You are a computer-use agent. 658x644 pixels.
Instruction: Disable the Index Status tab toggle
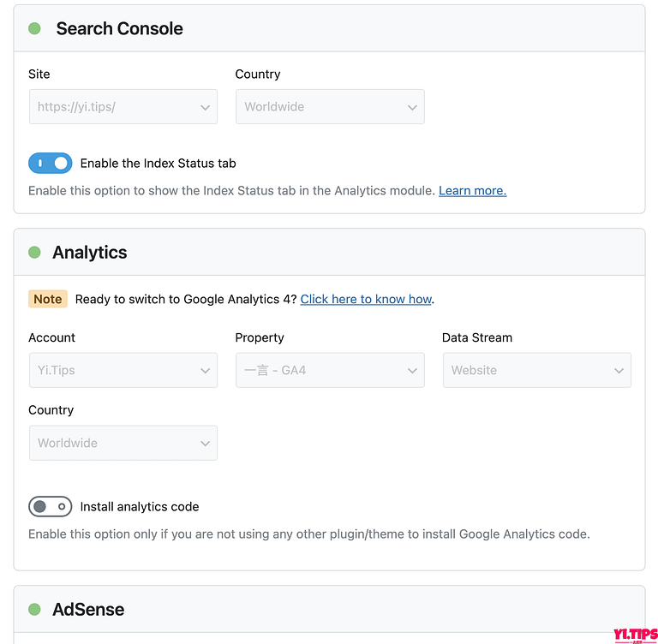click(x=51, y=164)
